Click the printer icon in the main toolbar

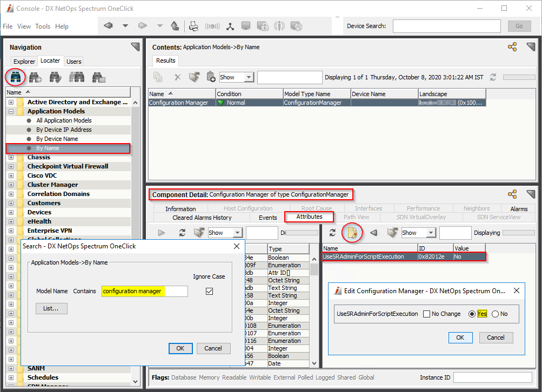[x=193, y=26]
